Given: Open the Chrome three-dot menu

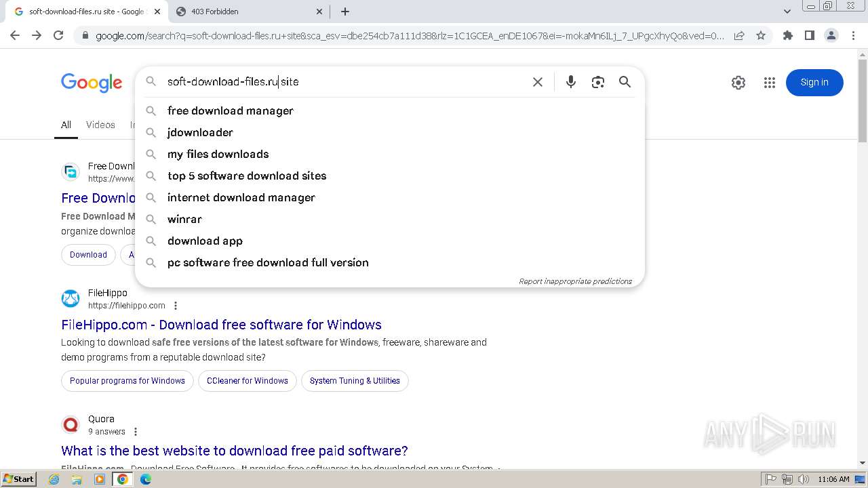Looking at the screenshot, I should tap(853, 35).
